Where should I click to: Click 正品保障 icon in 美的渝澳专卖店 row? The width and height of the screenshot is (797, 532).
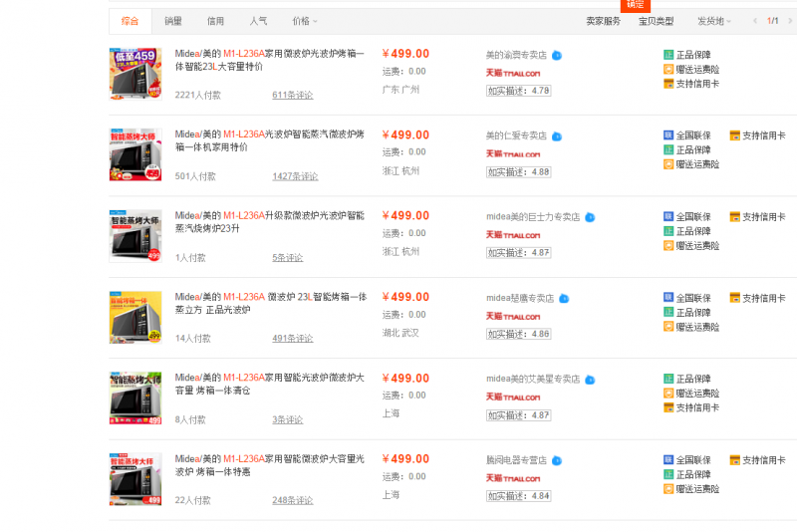point(668,55)
